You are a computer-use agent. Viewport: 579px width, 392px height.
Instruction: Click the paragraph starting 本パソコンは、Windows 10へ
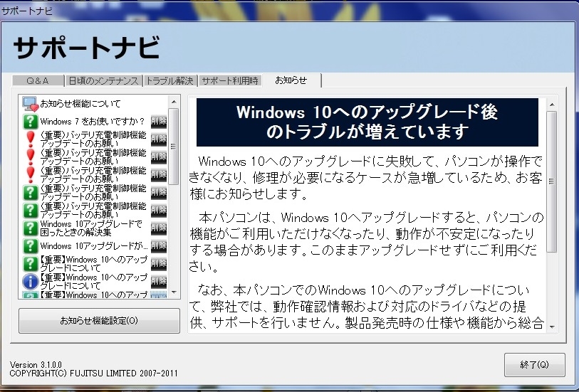[x=367, y=242]
